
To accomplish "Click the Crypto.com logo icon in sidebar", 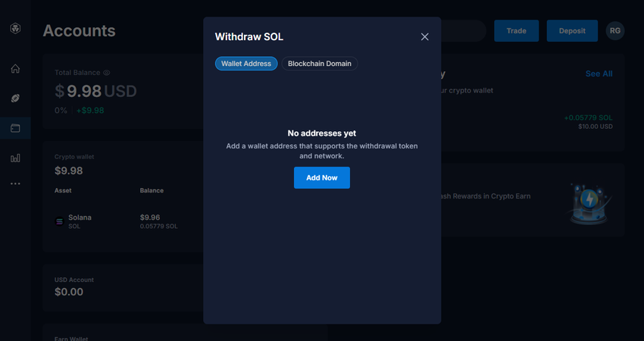I will click(15, 28).
